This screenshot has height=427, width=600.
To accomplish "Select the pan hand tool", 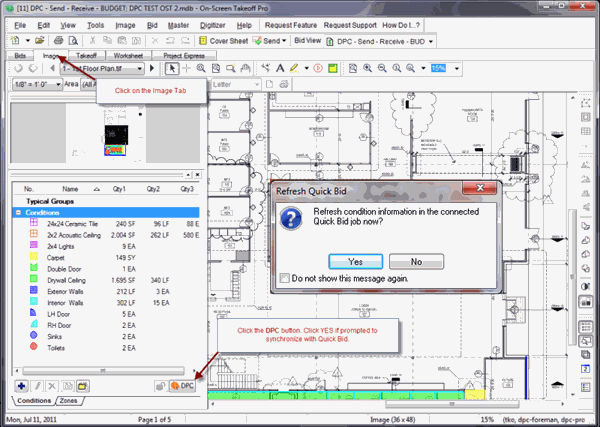I will pos(245,68).
